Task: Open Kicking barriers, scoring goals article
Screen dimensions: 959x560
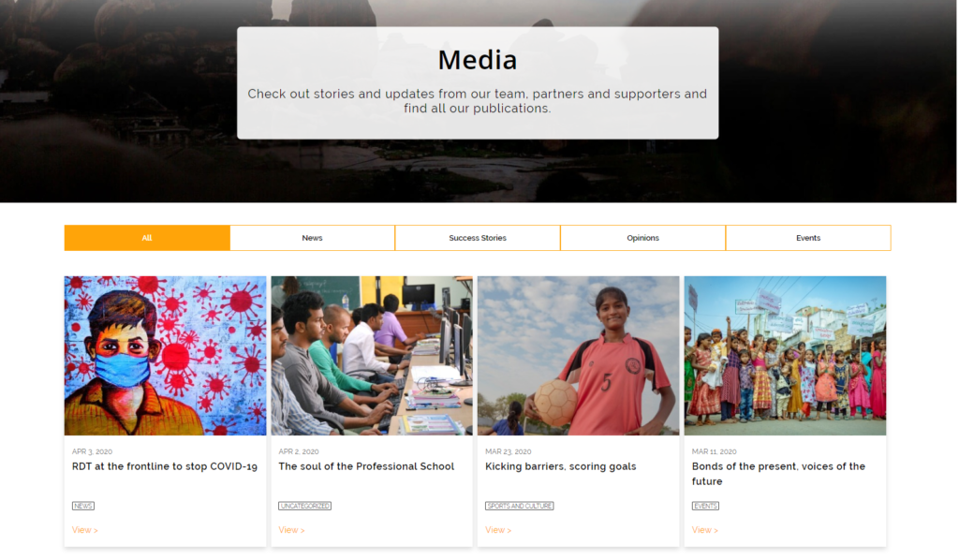Action: [561, 466]
